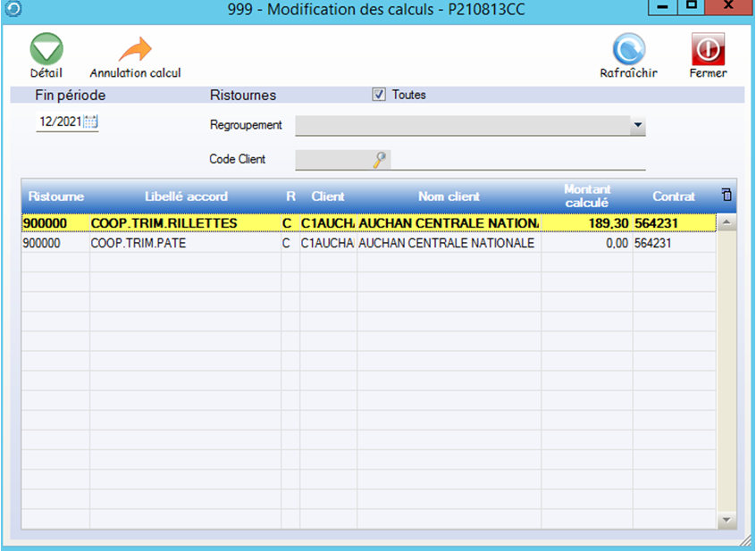Screen dimensions: 756x551
Task: Click the Fin période date field
Action: (59, 122)
